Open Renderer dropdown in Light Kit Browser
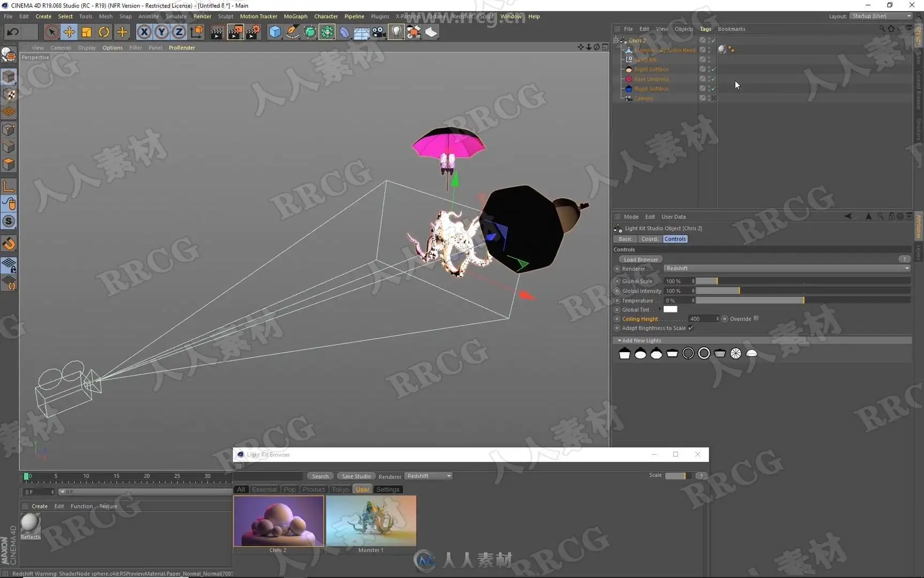924x578 pixels. [428, 476]
